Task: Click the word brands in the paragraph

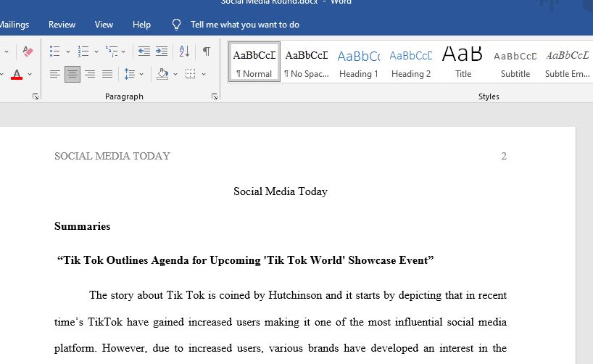Action: (323, 348)
